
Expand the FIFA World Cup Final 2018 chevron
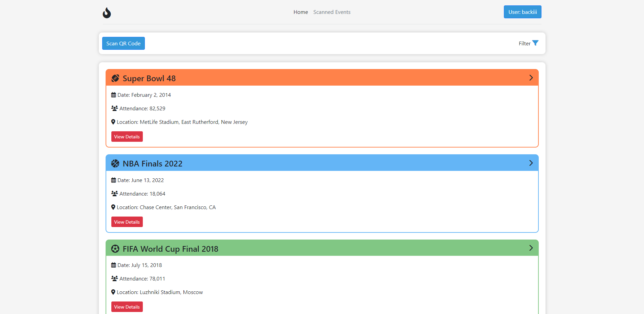pos(531,248)
